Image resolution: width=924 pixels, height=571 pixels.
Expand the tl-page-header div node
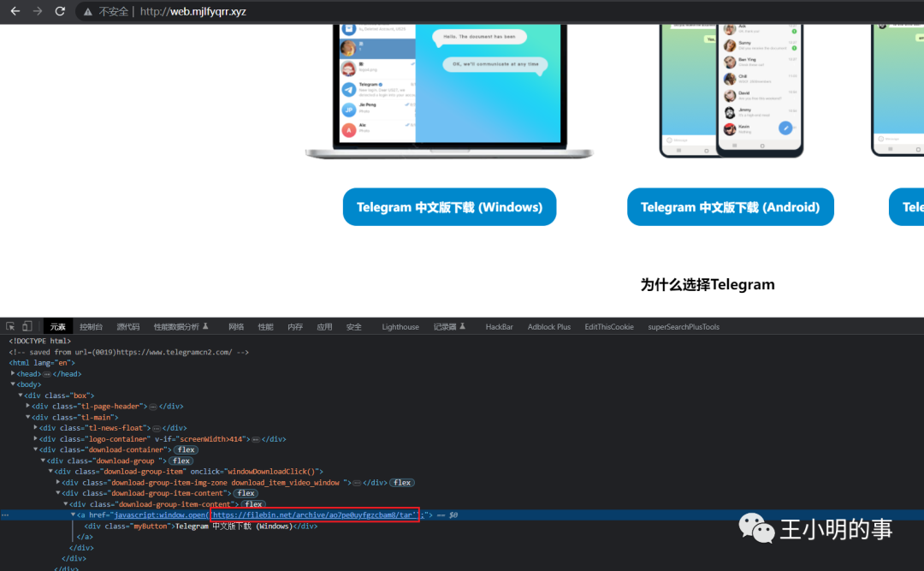(x=27, y=406)
